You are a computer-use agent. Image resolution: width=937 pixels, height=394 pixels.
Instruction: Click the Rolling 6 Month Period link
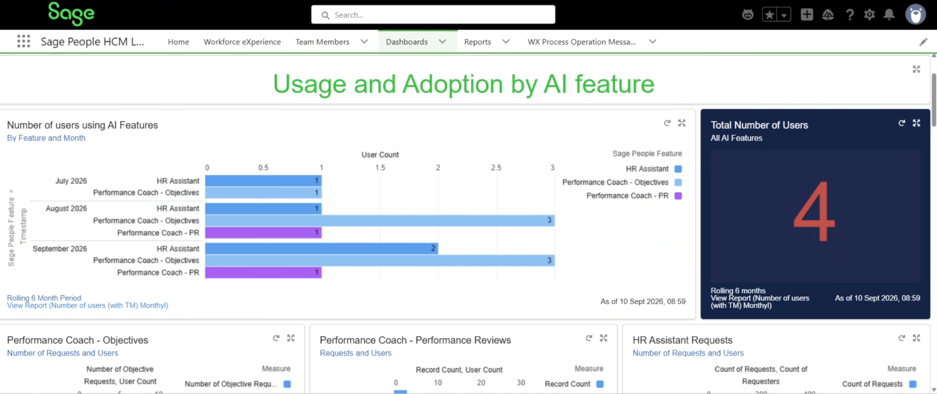point(44,298)
